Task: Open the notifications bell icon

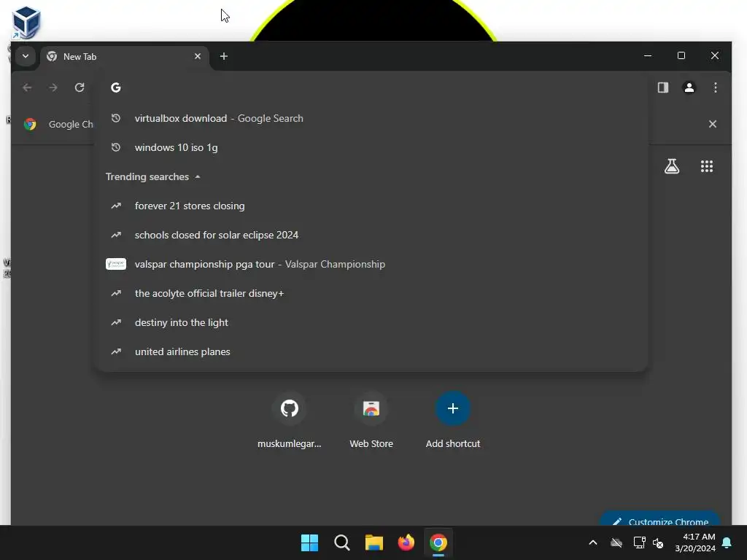Action: pyautogui.click(x=727, y=542)
